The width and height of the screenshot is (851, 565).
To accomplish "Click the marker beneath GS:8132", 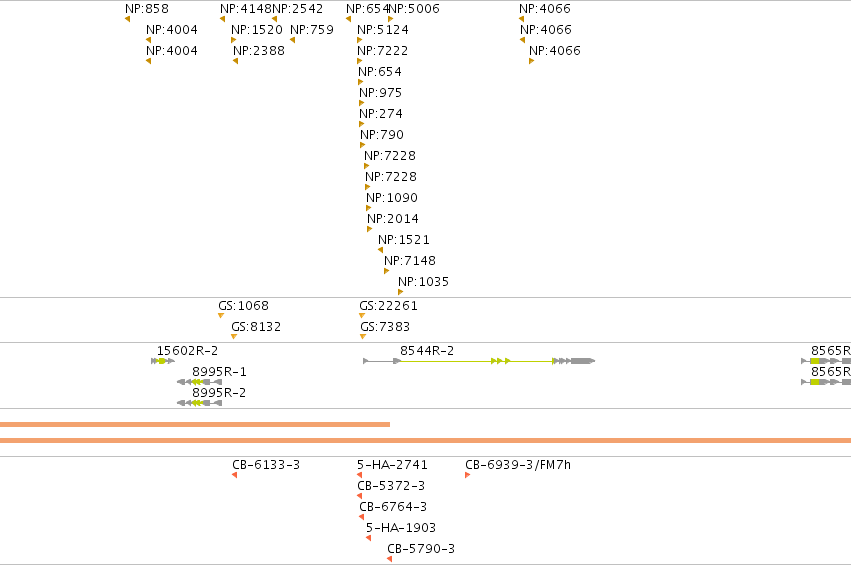I will tap(234, 337).
